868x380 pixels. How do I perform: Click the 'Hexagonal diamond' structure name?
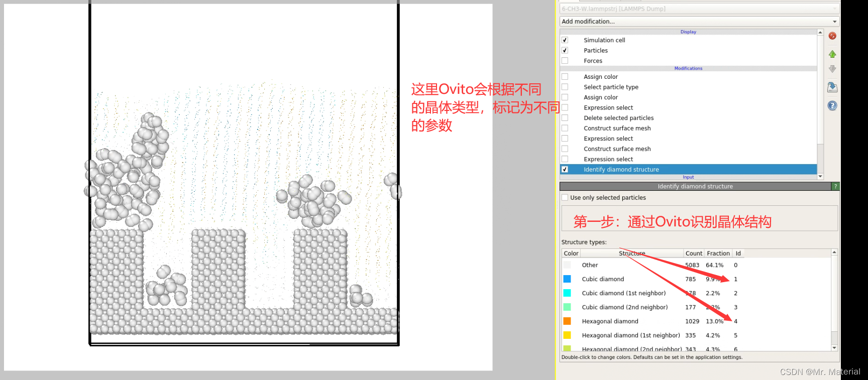click(610, 321)
